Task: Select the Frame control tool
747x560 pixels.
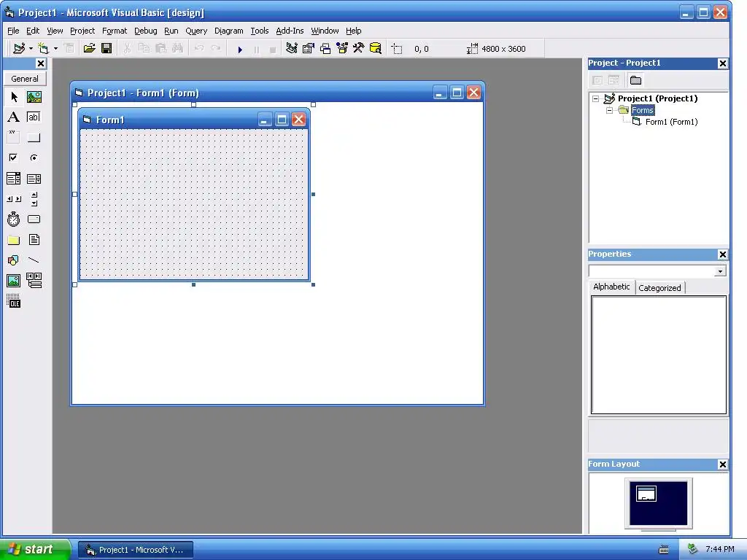Action: [14, 137]
